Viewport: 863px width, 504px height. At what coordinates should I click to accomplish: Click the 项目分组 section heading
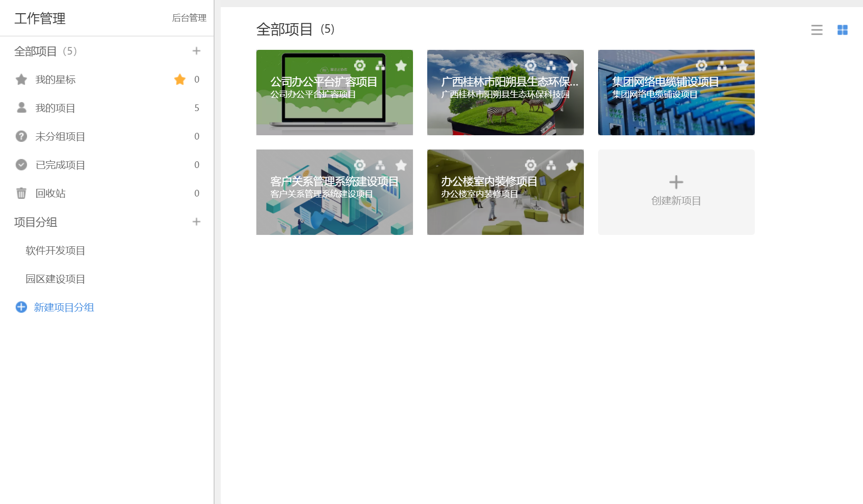36,222
